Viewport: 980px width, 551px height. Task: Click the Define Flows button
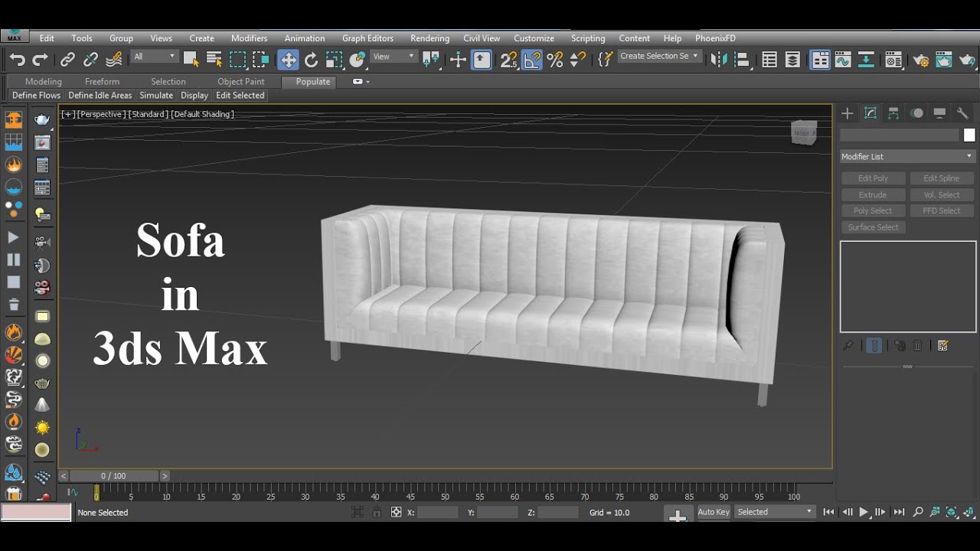click(x=36, y=96)
